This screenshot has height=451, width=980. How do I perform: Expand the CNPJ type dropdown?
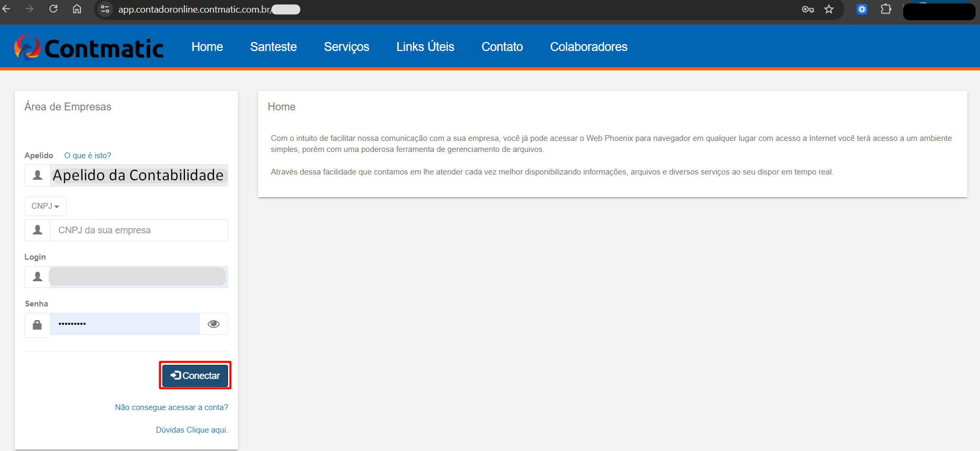[x=46, y=206]
